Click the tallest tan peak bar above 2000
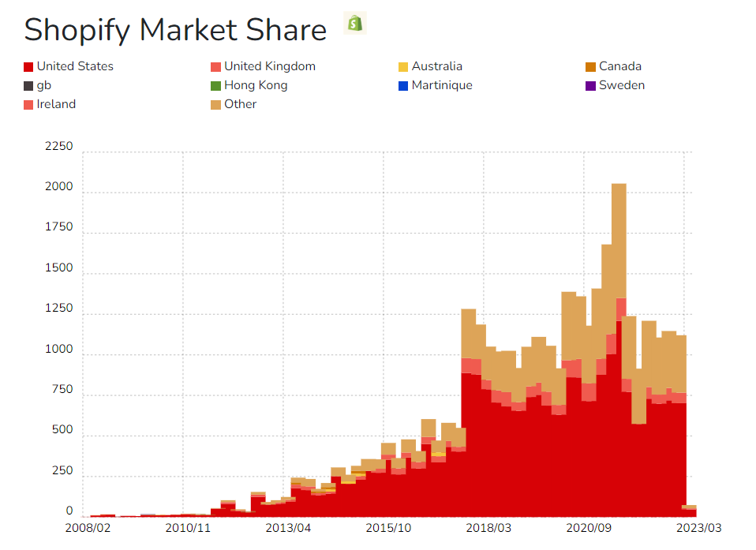The height and width of the screenshot is (550, 756). coord(619,241)
